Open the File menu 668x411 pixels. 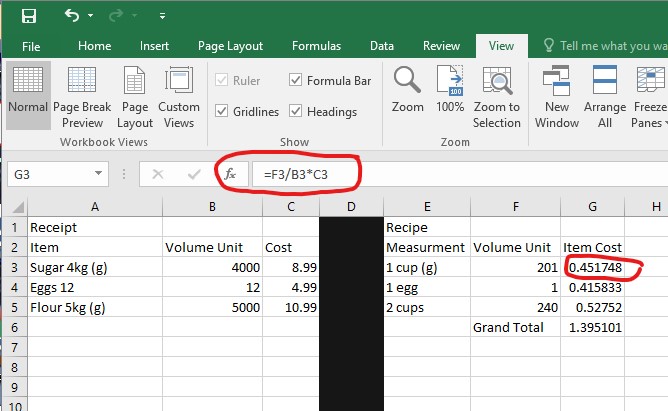pos(31,46)
